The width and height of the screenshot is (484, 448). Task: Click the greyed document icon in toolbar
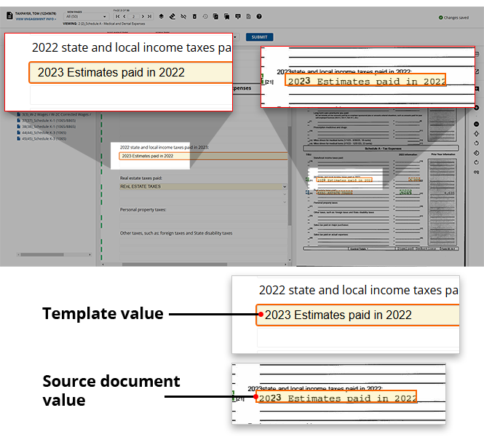coord(248,16)
